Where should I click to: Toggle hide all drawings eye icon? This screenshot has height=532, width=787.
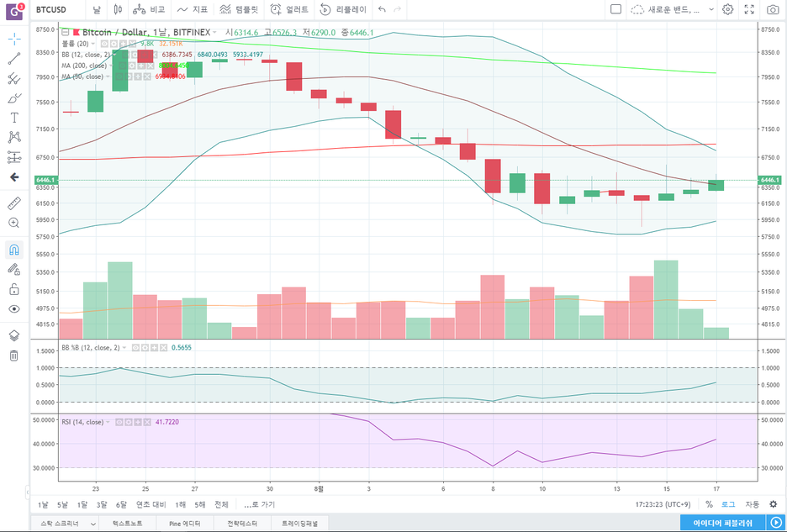(14, 308)
